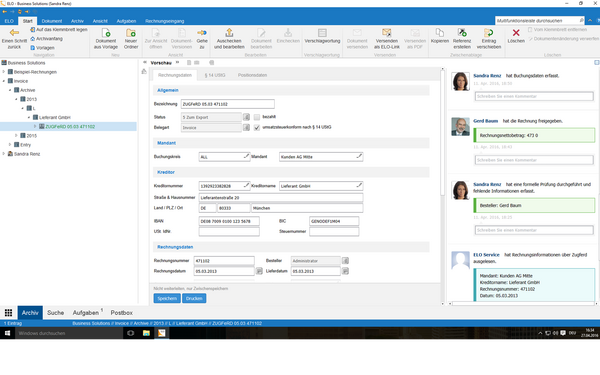Open the Dokument ribbon tab
This screenshot has height=375, width=600.
pos(52,21)
